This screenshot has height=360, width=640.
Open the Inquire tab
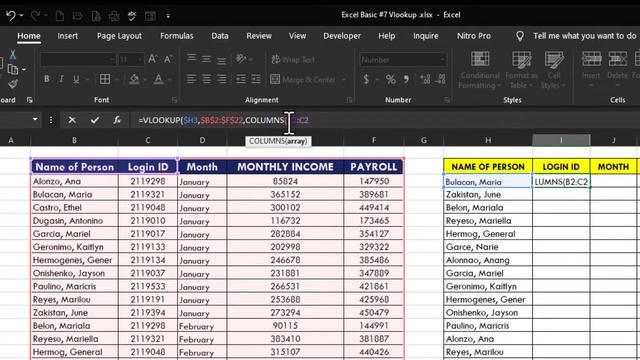425,36
